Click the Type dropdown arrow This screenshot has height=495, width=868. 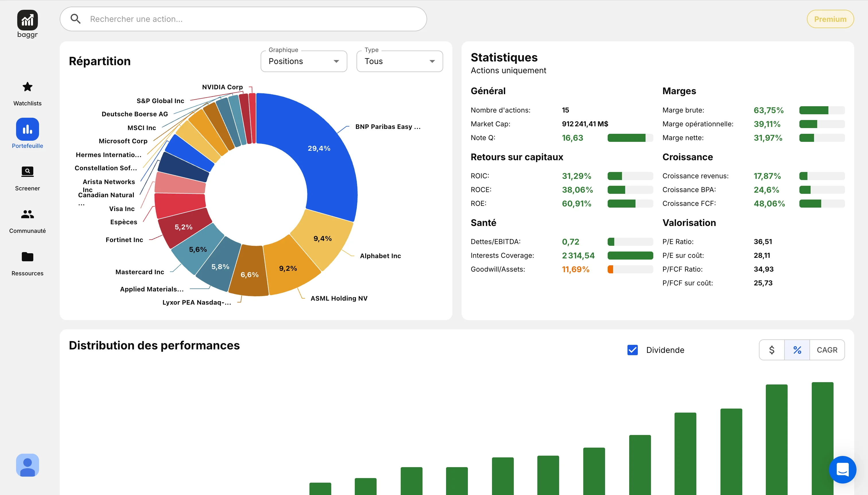click(x=432, y=61)
